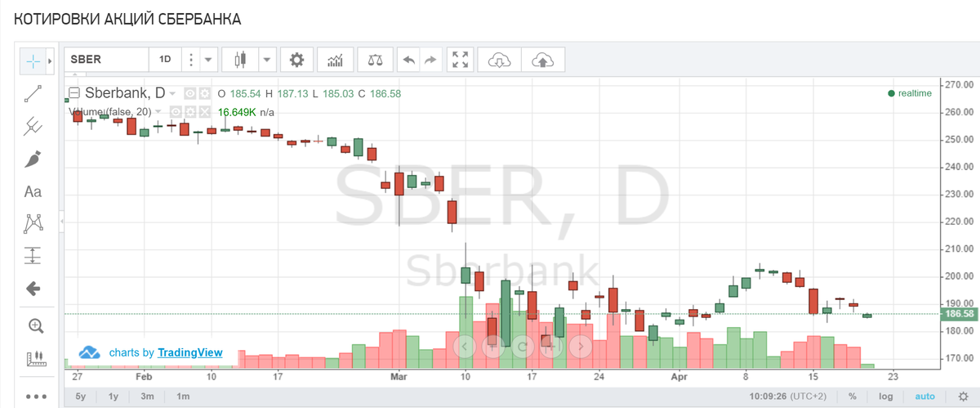Toggle visibility eye for Volume indicator

tap(174, 112)
